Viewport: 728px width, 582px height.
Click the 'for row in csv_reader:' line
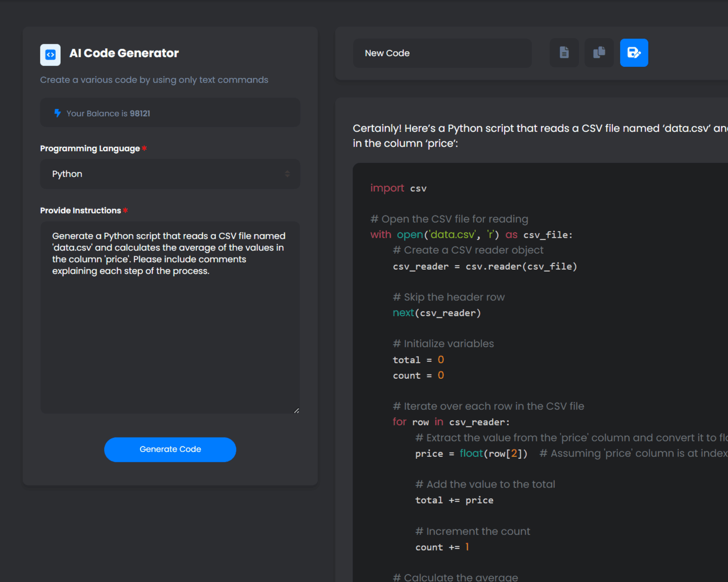tap(451, 422)
